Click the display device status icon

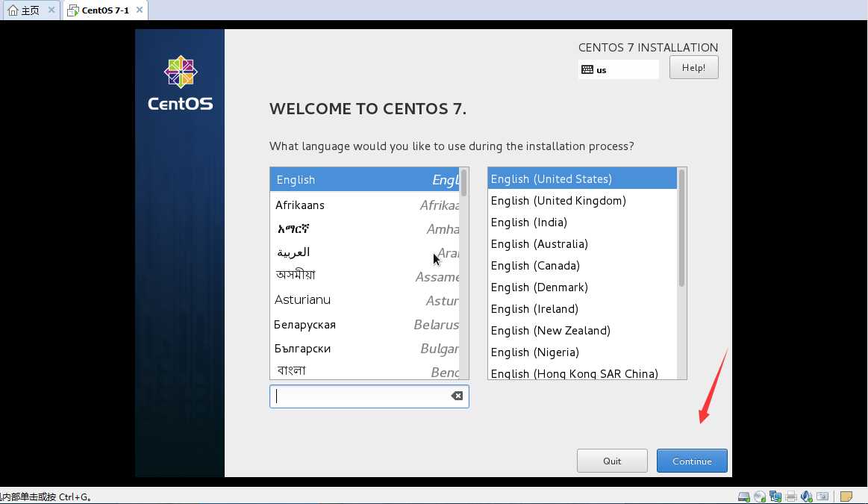pyautogui.click(x=822, y=497)
